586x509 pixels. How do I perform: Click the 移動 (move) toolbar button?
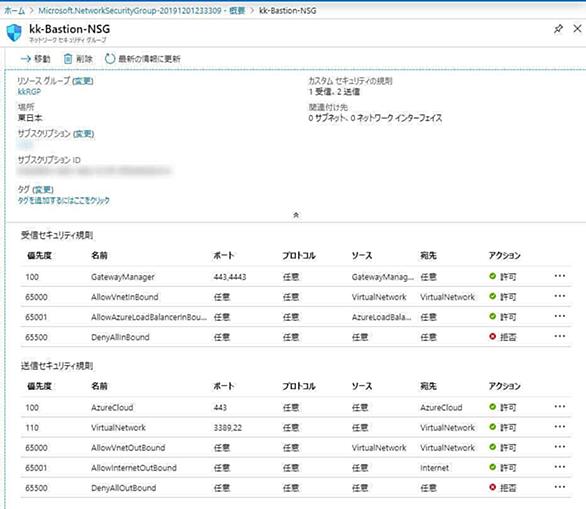point(36,59)
